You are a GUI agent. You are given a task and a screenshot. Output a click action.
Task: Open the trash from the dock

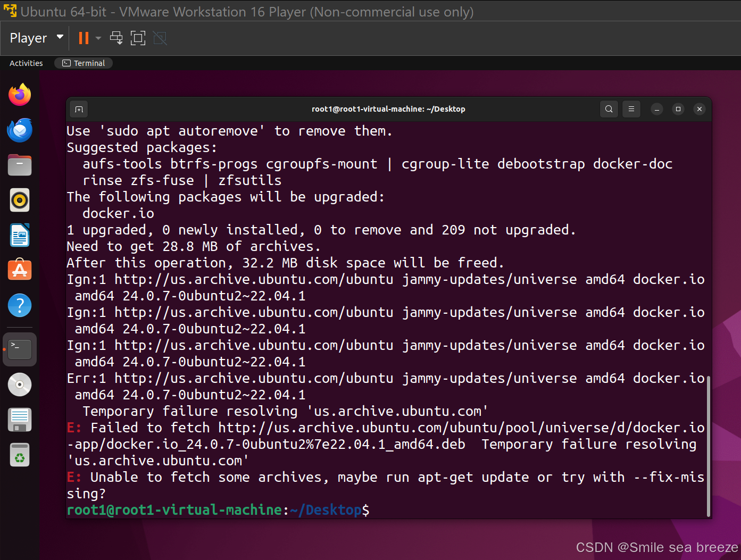20,455
